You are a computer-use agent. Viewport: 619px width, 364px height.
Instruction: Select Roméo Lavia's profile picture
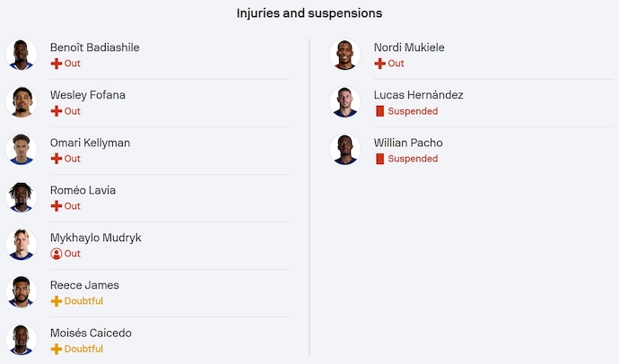click(x=21, y=197)
